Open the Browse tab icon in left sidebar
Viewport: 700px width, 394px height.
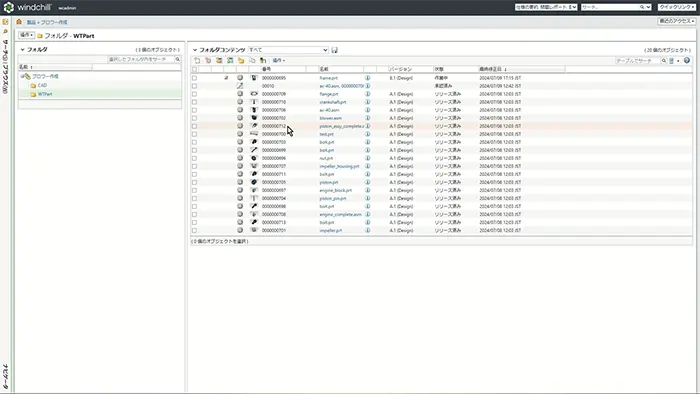[5, 22]
